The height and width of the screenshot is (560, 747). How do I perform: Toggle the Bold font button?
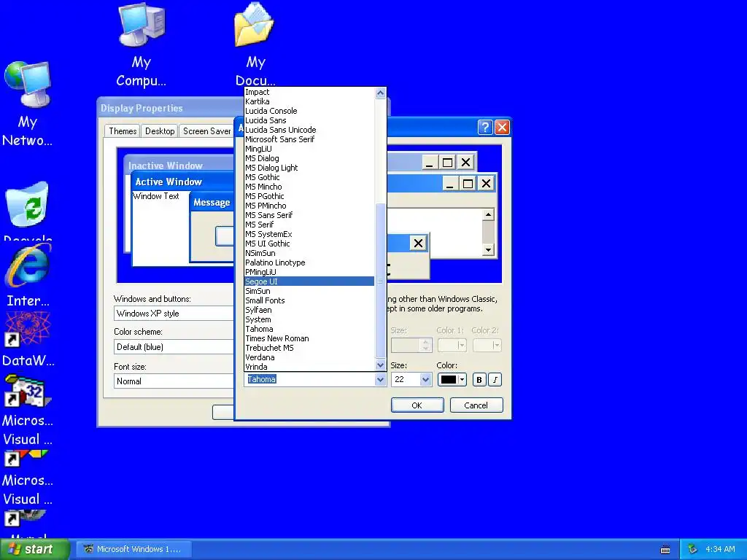click(x=479, y=379)
